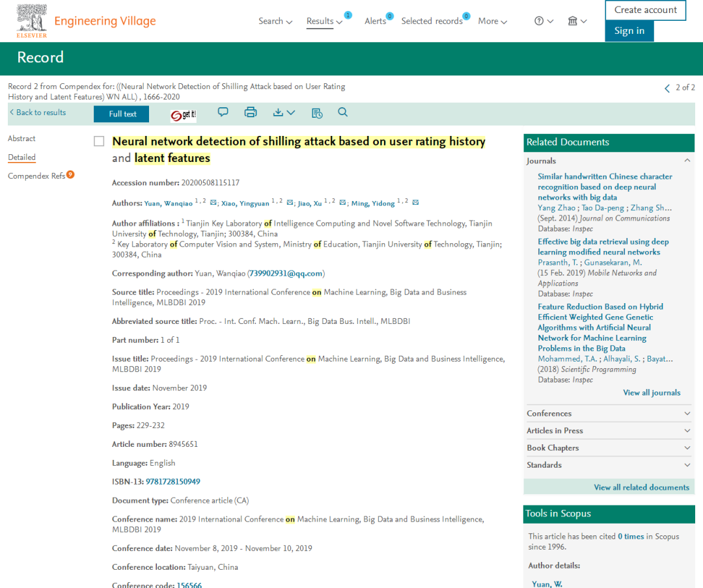Open author Tao Da-peng link
The width and height of the screenshot is (703, 588).
(603, 208)
